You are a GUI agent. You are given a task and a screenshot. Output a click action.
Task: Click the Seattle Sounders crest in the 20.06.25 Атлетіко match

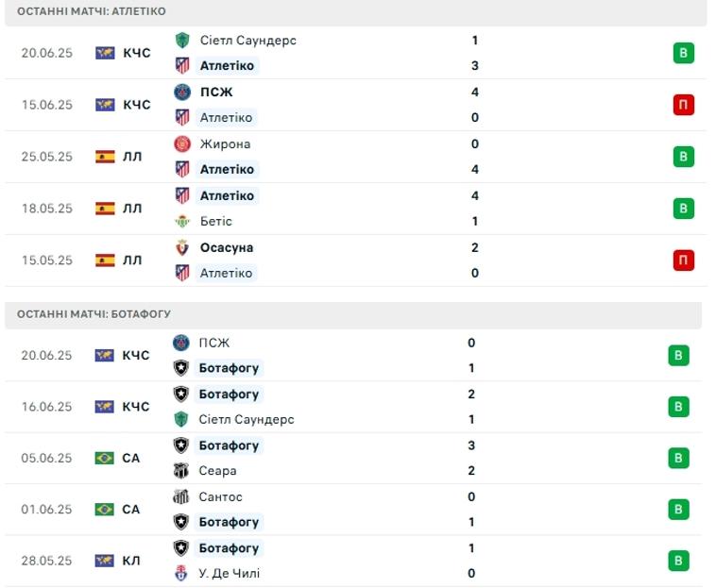point(182,41)
